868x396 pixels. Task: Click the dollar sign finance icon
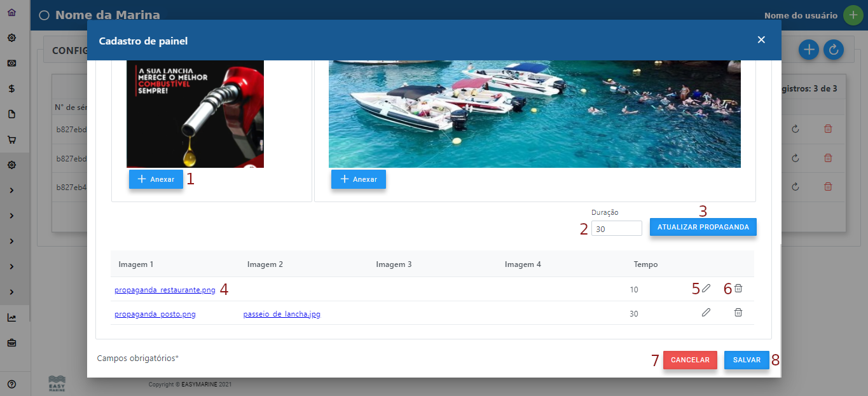(x=11, y=89)
